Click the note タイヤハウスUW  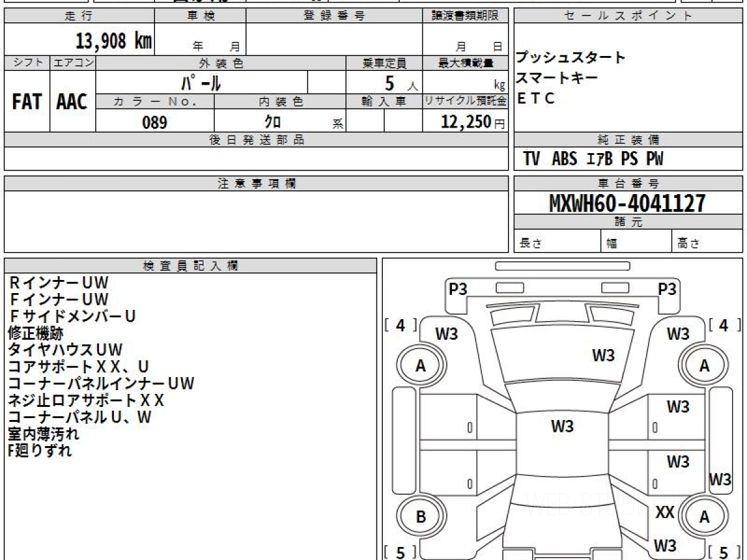pos(65,350)
